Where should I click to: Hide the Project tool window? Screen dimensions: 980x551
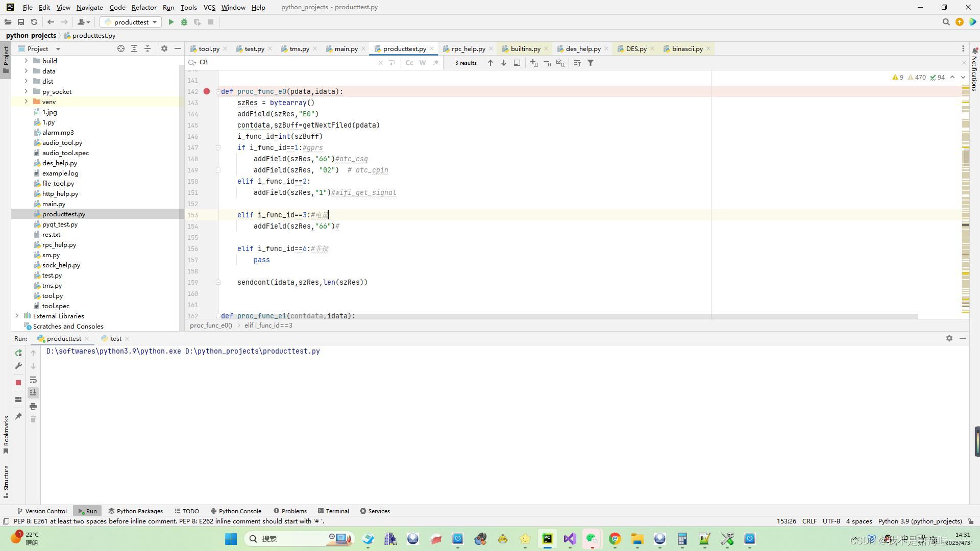177,48
